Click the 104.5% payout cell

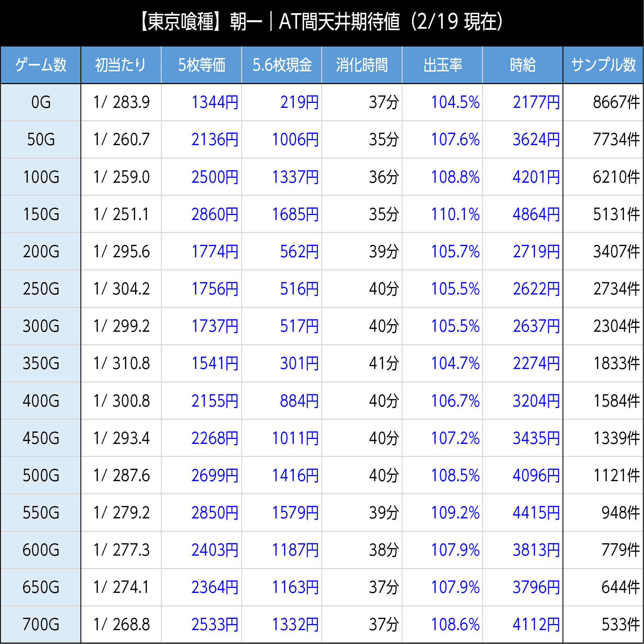pyautogui.click(x=442, y=102)
